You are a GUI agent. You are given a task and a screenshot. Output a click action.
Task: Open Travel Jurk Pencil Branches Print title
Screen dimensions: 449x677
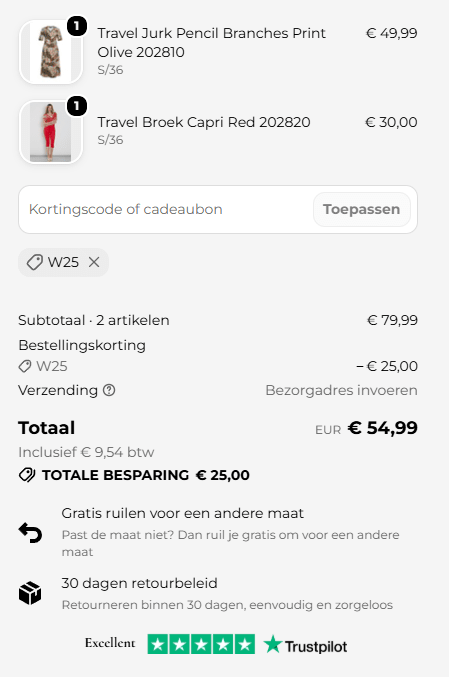211,42
